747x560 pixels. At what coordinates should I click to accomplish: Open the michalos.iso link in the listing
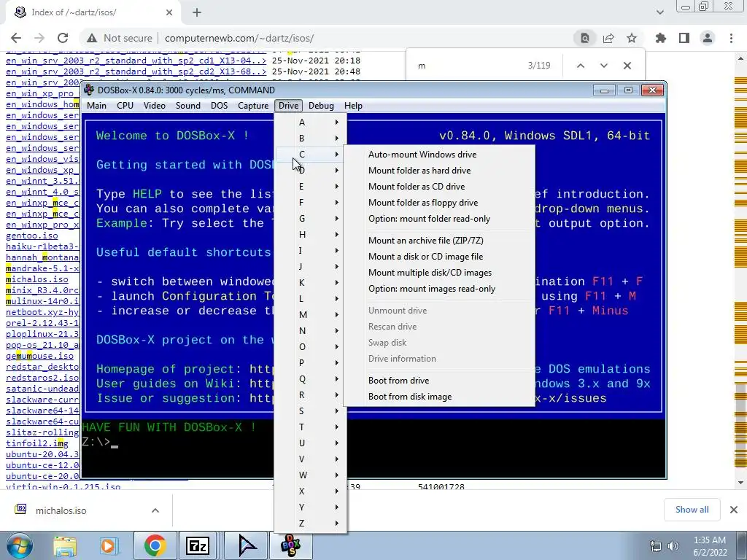37,279
